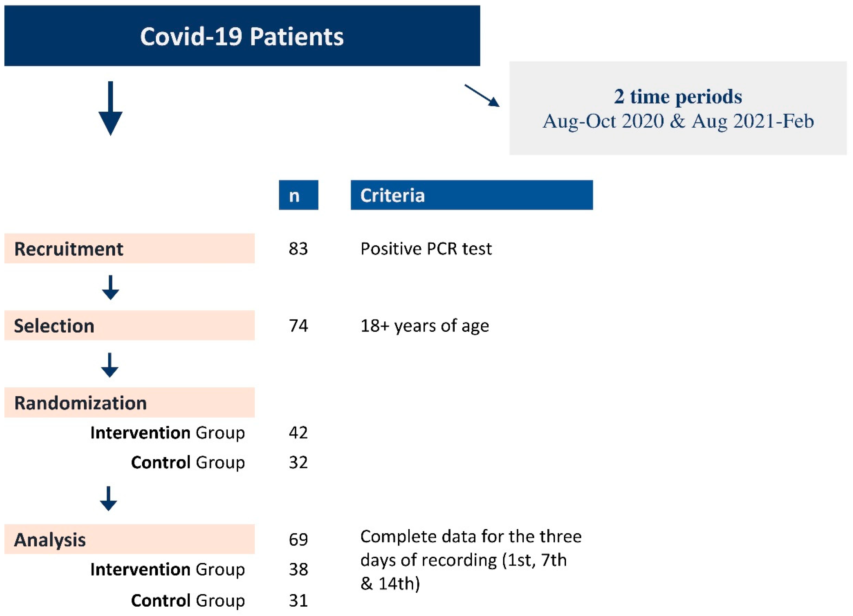
Task: Click the analysis total count 69
Action: pyautogui.click(x=298, y=539)
